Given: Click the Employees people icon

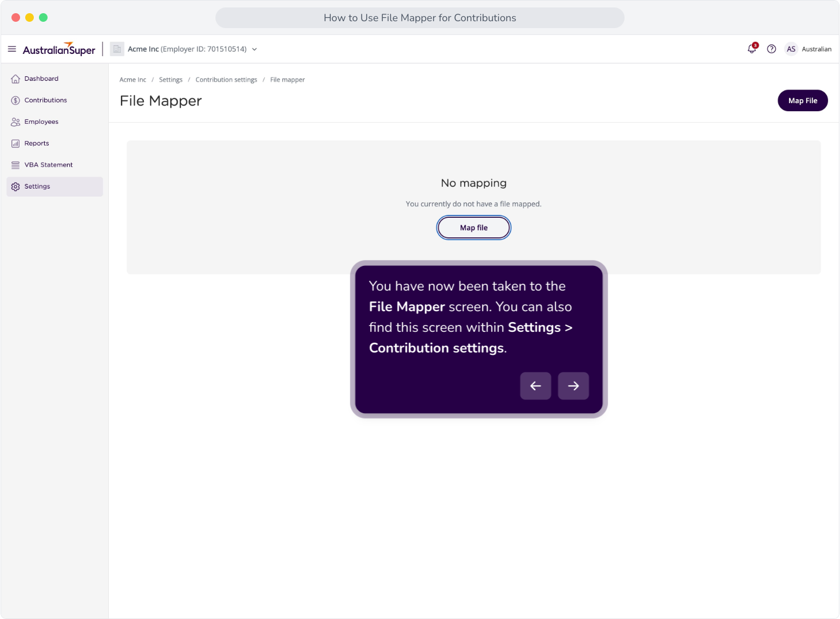Looking at the screenshot, I should pos(15,122).
